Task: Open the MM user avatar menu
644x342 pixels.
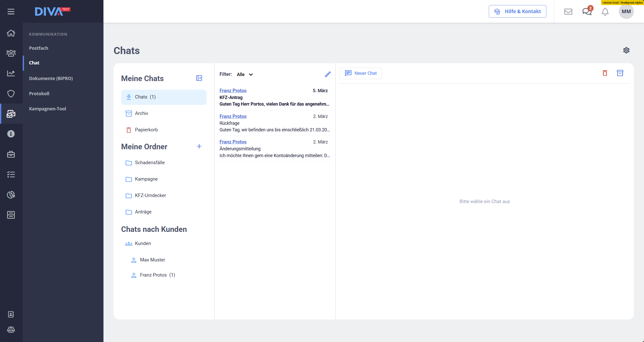Action: pos(626,11)
